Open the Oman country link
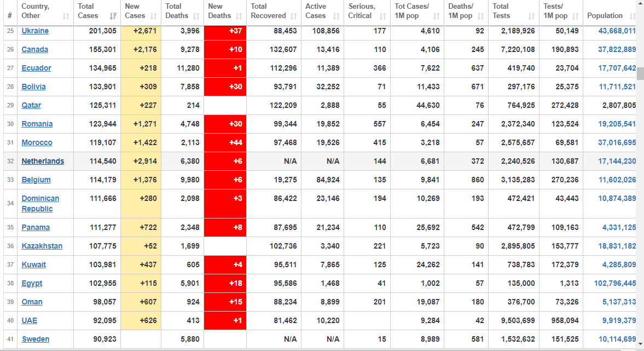The image size is (644, 351). coord(32,302)
